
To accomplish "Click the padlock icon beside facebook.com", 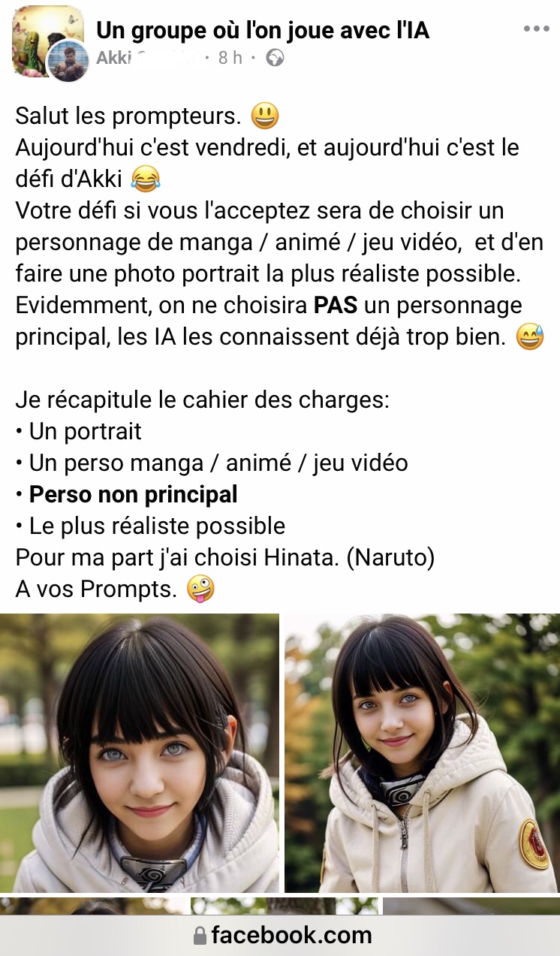I will tap(200, 936).
